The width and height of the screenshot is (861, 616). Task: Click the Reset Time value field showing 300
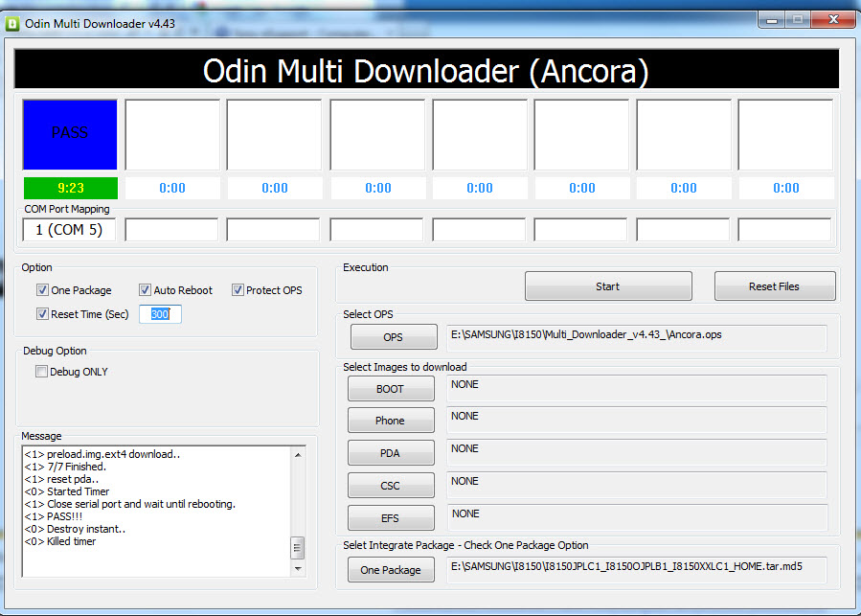(160, 314)
